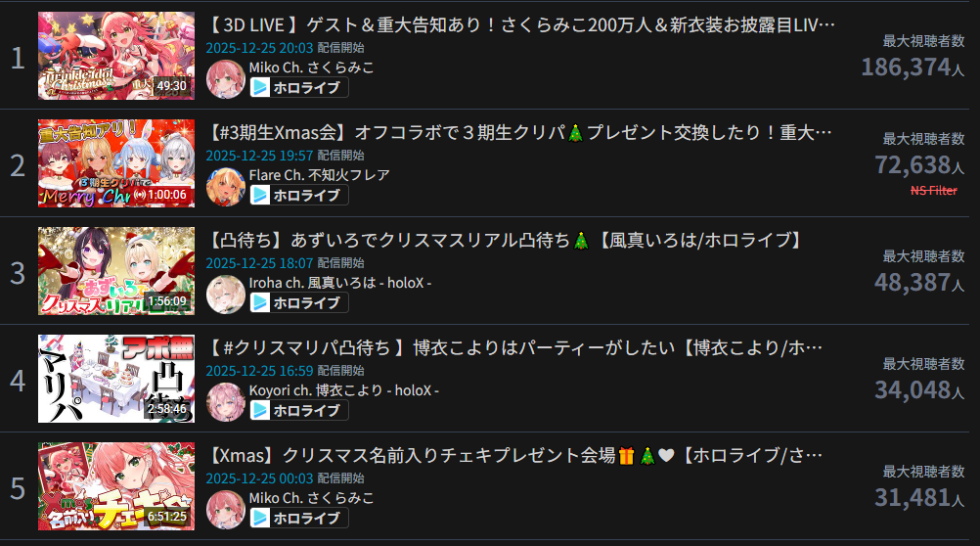This screenshot has height=546, width=980.
Task: Open the クリスマリパ凸待ち thumbnail
Action: [116, 379]
